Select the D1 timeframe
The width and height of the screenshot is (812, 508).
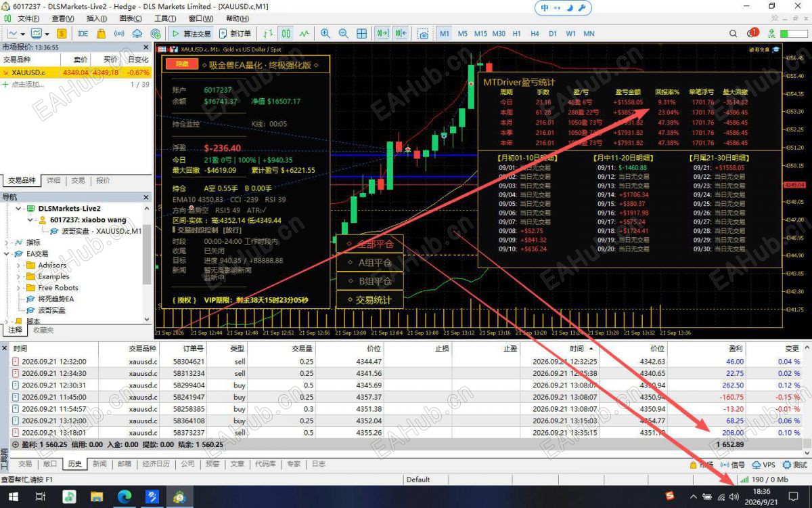click(x=553, y=33)
